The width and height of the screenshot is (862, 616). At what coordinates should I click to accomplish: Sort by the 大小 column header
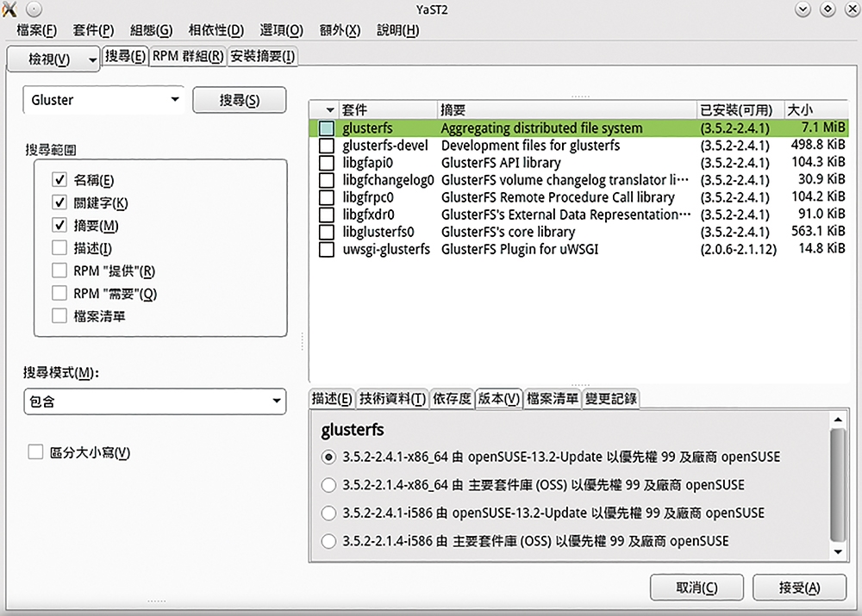pos(815,110)
